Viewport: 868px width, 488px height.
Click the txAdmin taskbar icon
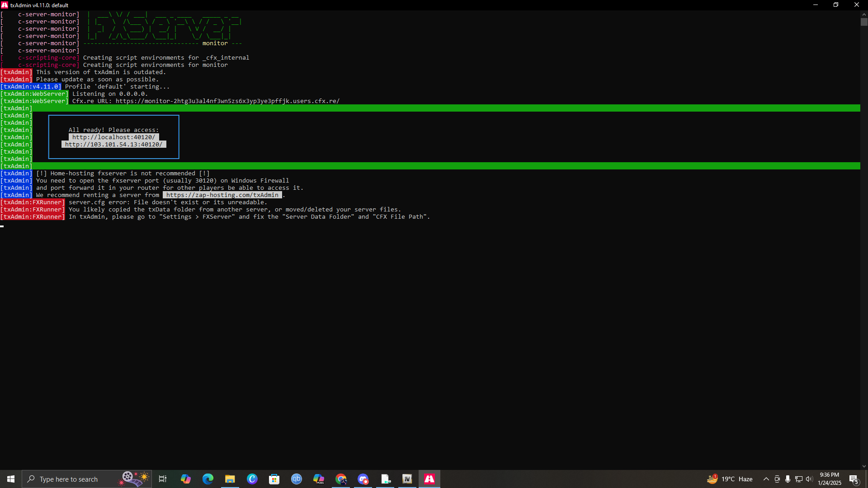point(429,479)
